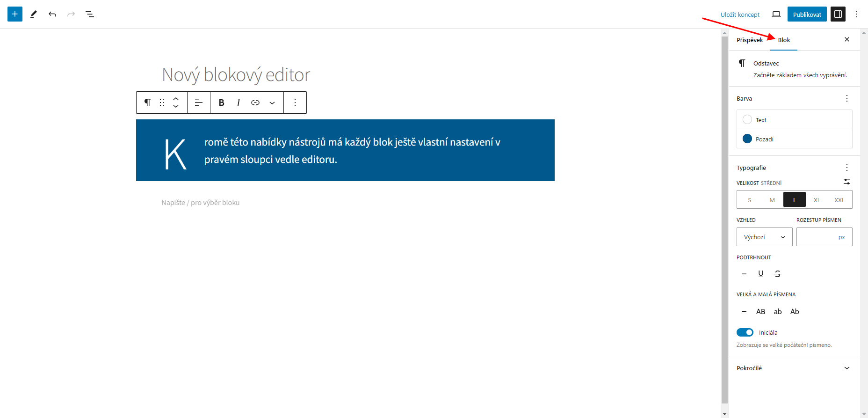Switch to the Příspěvek tab

pyautogui.click(x=750, y=40)
